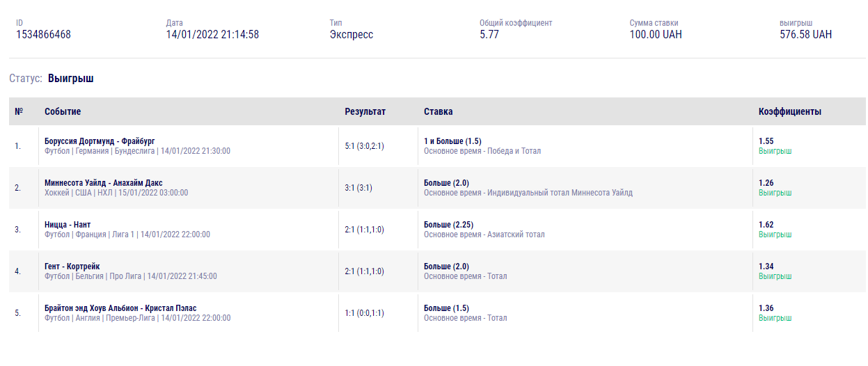Open Брайтон энд Хоув Альбион - Кристал Пэлас
The width and height of the screenshot is (868, 366).
click(120, 308)
